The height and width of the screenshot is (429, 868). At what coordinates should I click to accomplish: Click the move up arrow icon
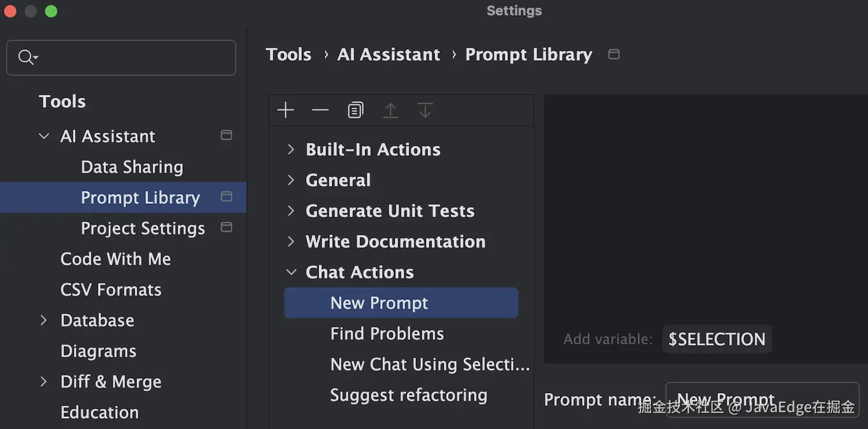391,110
